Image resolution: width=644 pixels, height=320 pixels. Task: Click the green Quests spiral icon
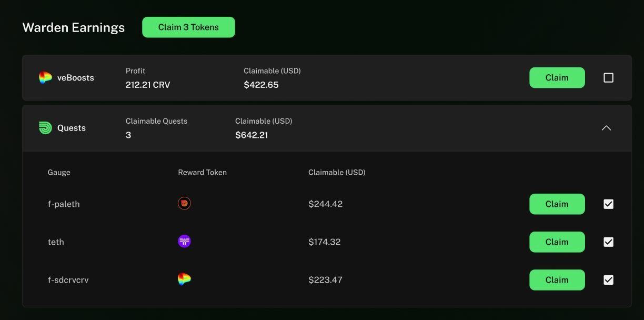[x=45, y=128]
